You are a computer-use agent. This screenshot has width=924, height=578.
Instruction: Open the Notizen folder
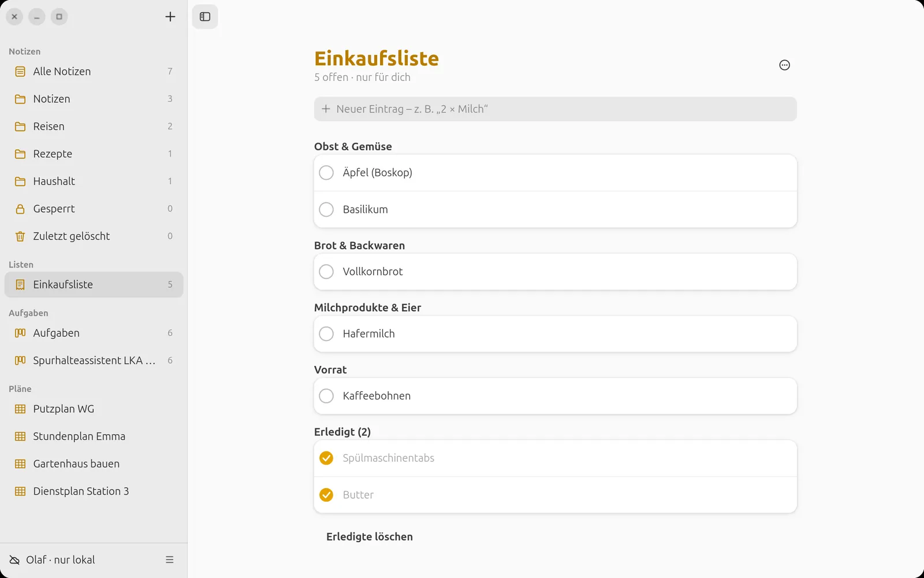[94, 99]
